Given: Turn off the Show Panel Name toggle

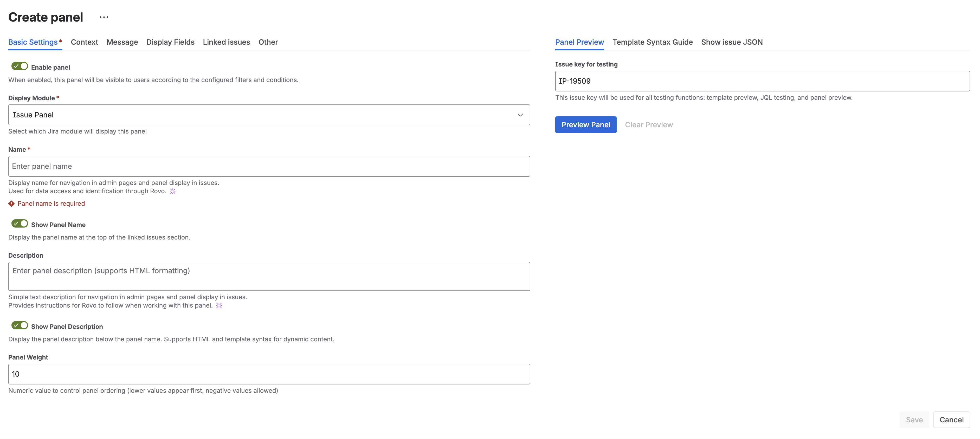Looking at the screenshot, I should point(20,223).
